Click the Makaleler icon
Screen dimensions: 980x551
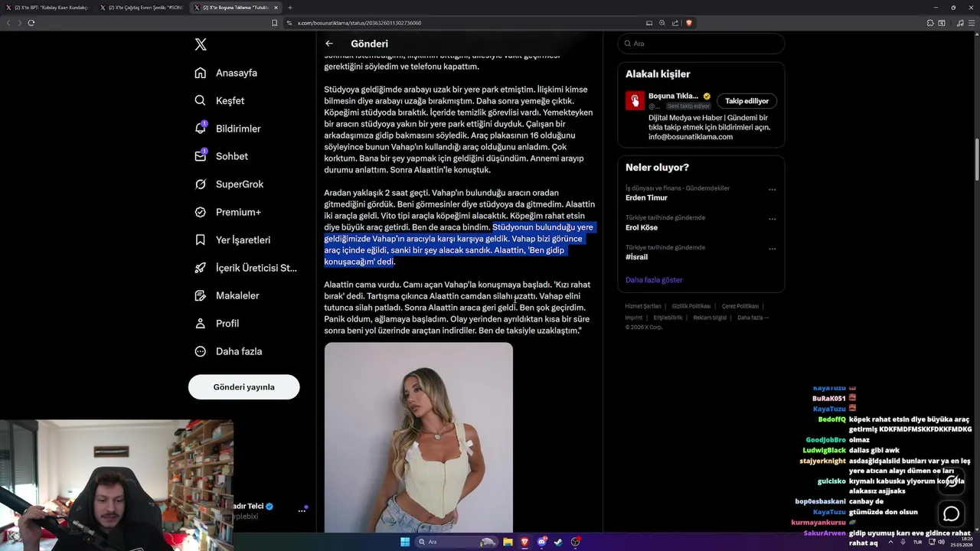[201, 295]
